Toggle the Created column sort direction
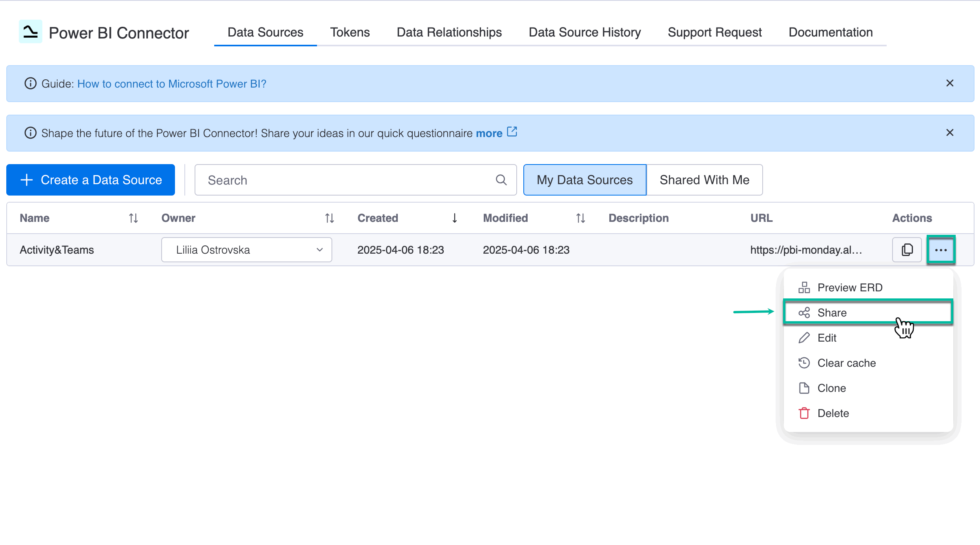 455,218
